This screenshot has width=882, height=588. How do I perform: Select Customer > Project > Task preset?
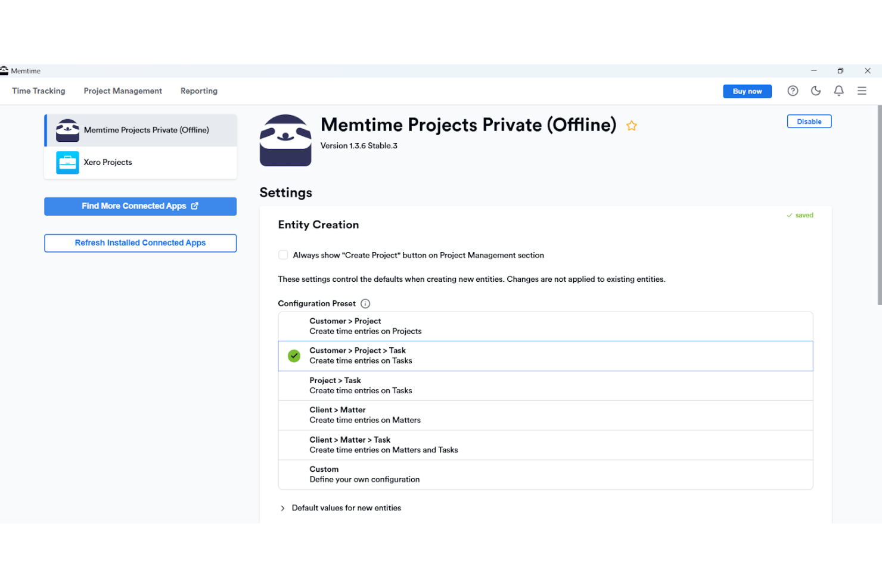[545, 356]
